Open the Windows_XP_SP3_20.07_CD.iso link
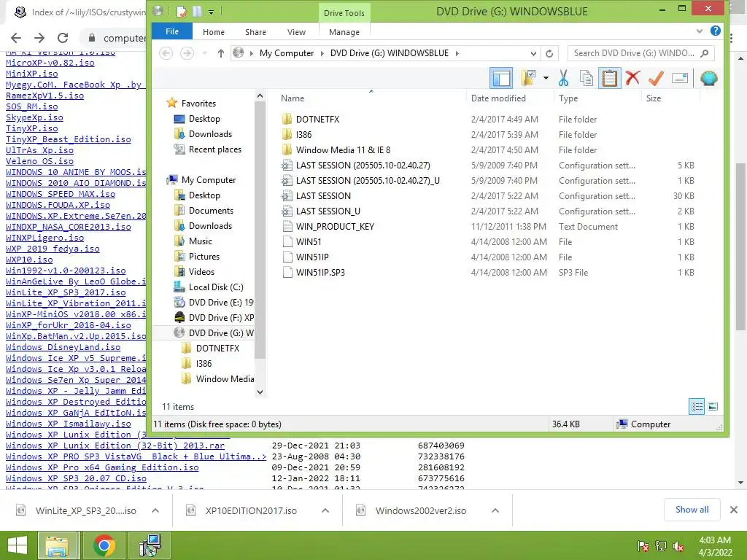Screen dimensions: 747x560 click(76, 478)
